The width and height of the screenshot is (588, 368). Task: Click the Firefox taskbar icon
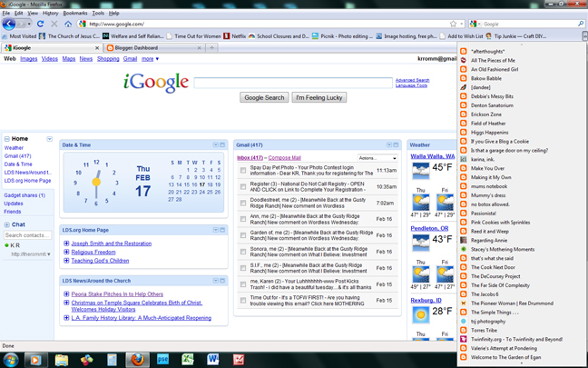click(x=137, y=360)
